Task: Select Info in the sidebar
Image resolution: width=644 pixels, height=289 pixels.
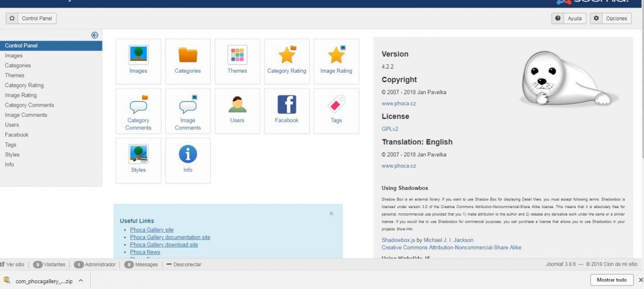Action: coord(9,165)
